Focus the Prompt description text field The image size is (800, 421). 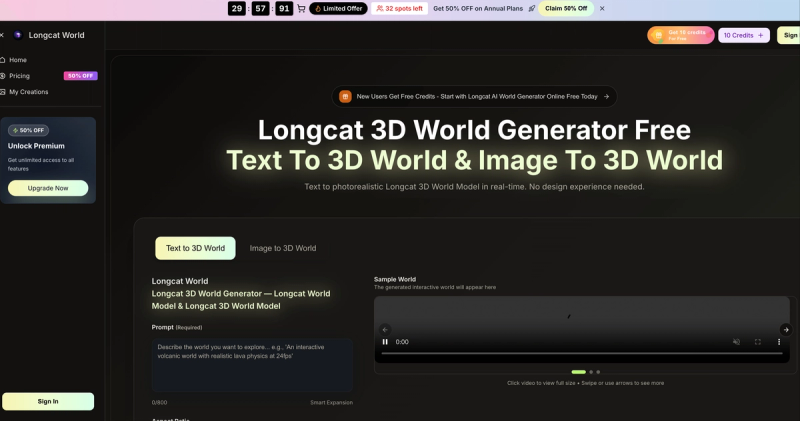coord(252,365)
